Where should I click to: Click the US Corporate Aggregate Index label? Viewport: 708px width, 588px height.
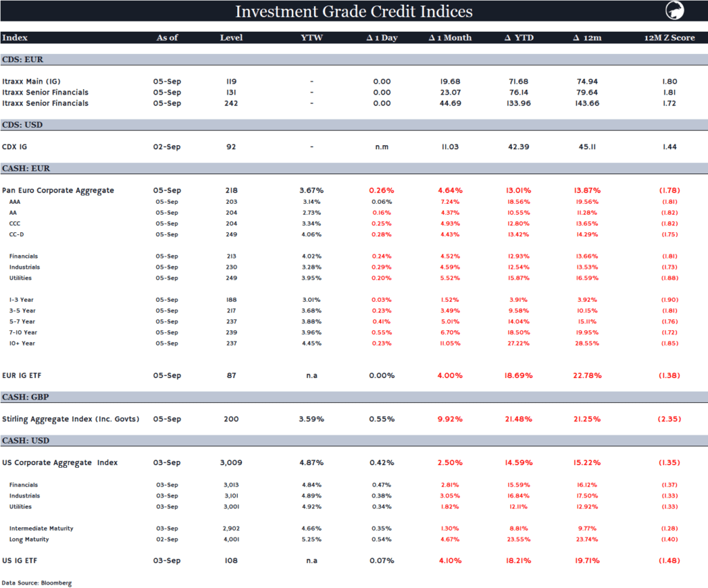click(x=60, y=462)
